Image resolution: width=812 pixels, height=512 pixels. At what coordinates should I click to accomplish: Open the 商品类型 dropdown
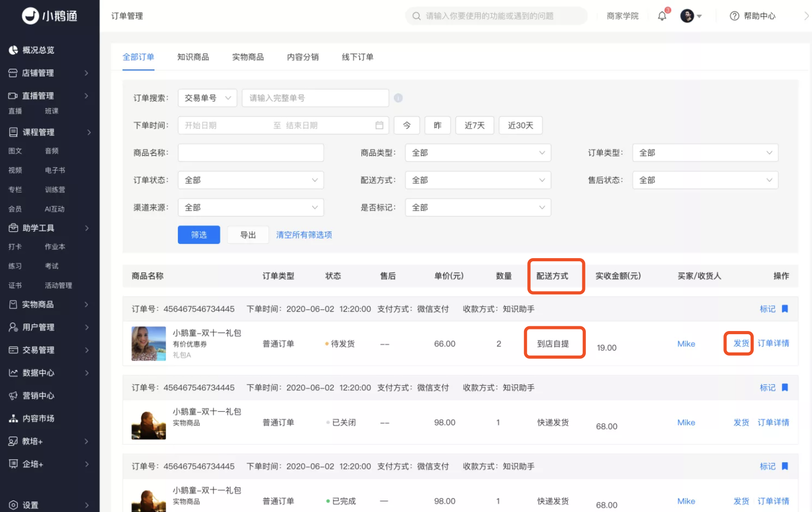pyautogui.click(x=478, y=153)
